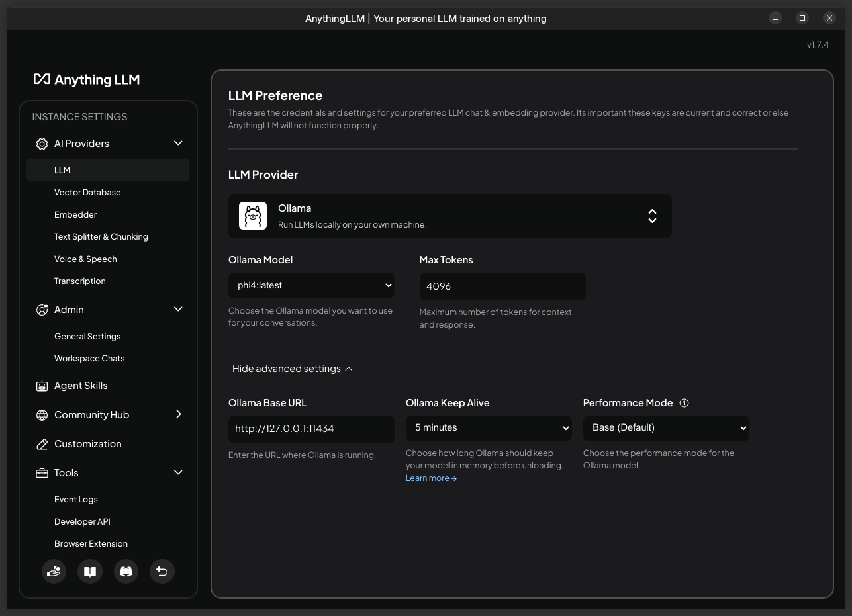Open the documentation book icon
This screenshot has height=616, width=852.
point(90,571)
